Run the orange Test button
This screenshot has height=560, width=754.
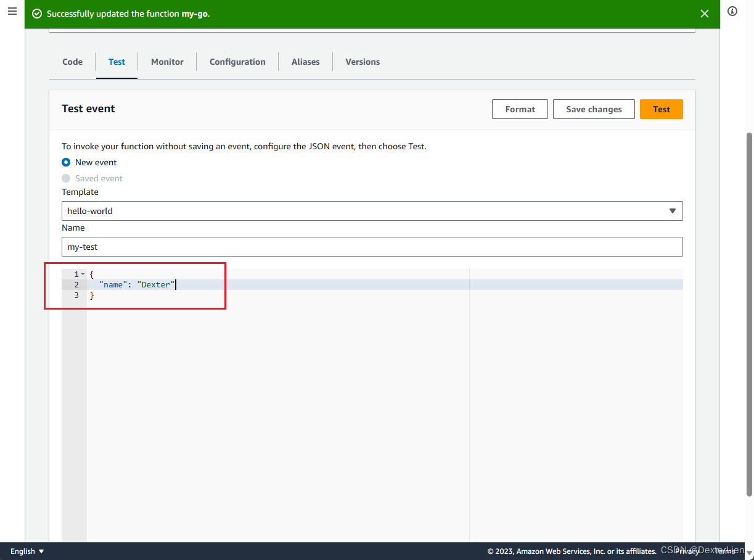(661, 109)
